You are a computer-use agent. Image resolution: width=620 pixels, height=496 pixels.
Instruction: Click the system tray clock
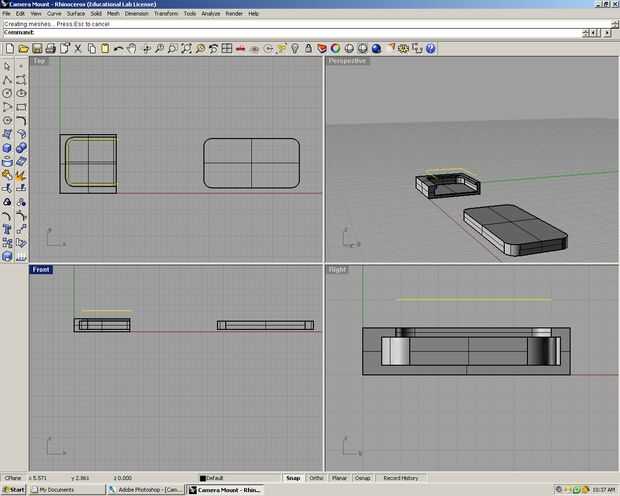point(604,490)
